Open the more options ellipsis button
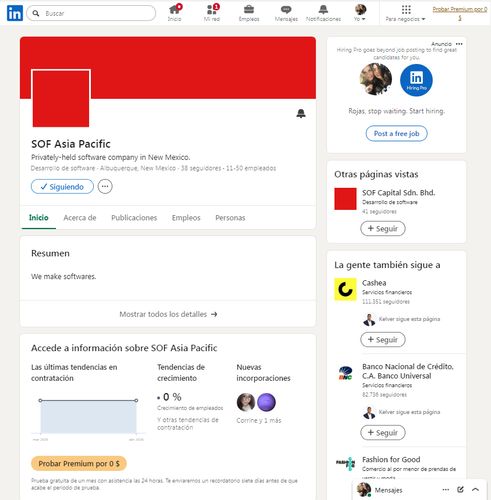491x500 pixels. click(105, 187)
